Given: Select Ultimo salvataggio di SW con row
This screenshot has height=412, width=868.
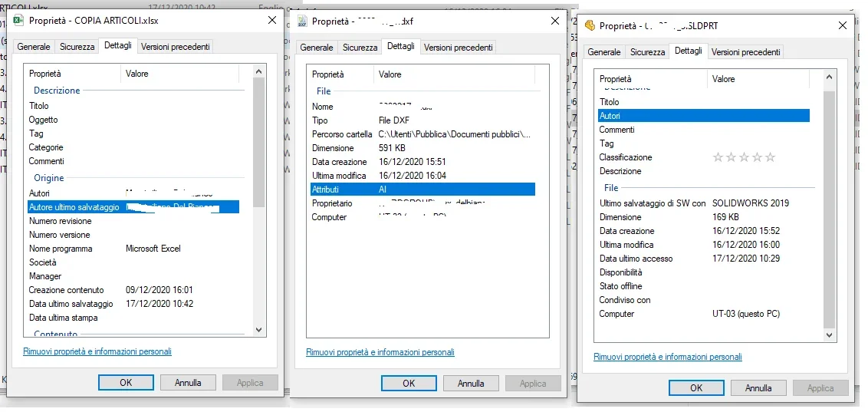Looking at the screenshot, I should 704,203.
